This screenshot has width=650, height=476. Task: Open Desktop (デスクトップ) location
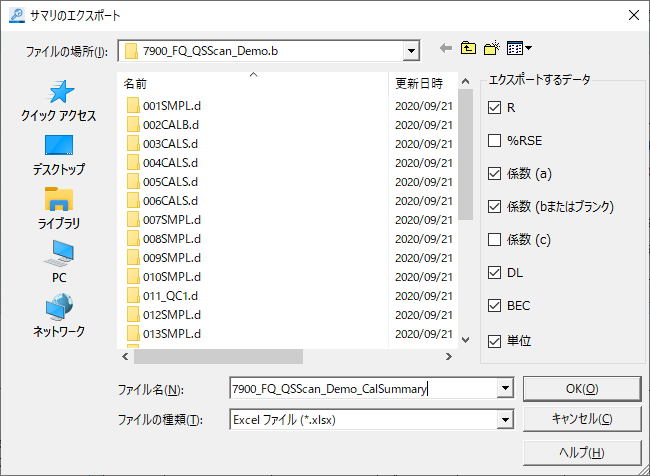59,155
